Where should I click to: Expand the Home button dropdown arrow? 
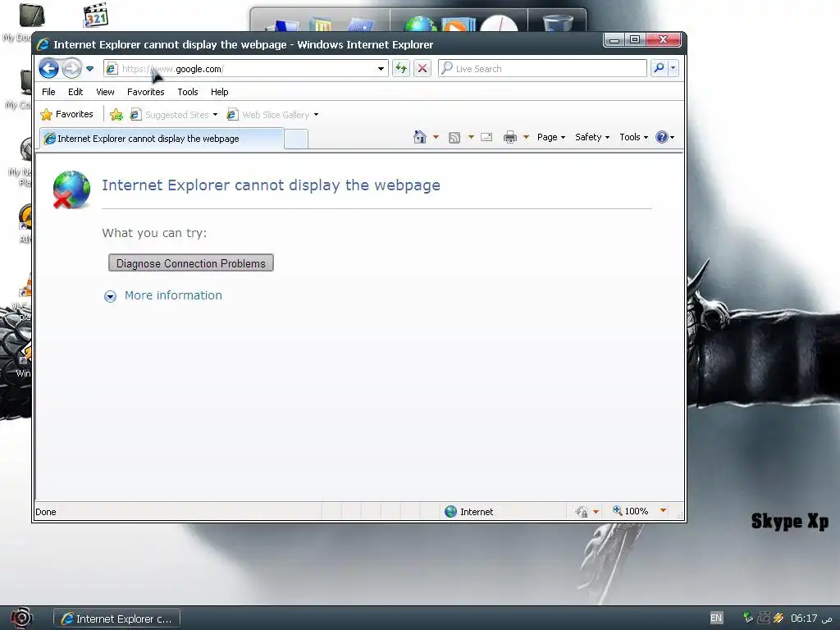pyautogui.click(x=436, y=137)
